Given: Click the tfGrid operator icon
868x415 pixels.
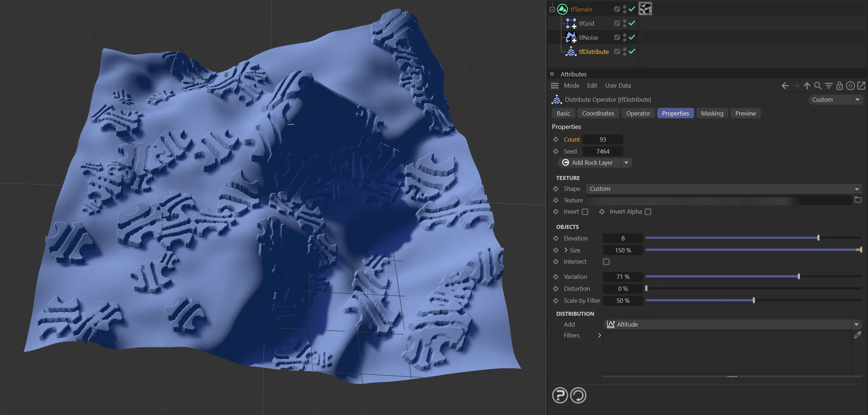Looking at the screenshot, I should tap(571, 24).
